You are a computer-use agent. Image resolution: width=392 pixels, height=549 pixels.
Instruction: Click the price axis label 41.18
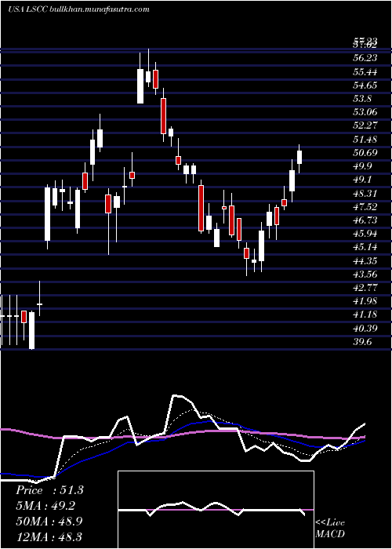pos(365,314)
